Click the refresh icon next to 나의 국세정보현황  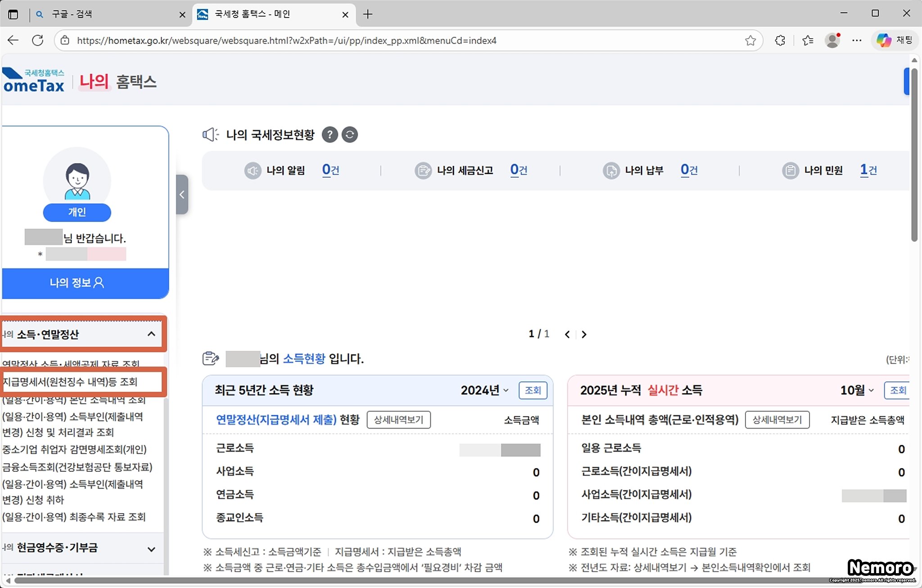click(x=350, y=135)
